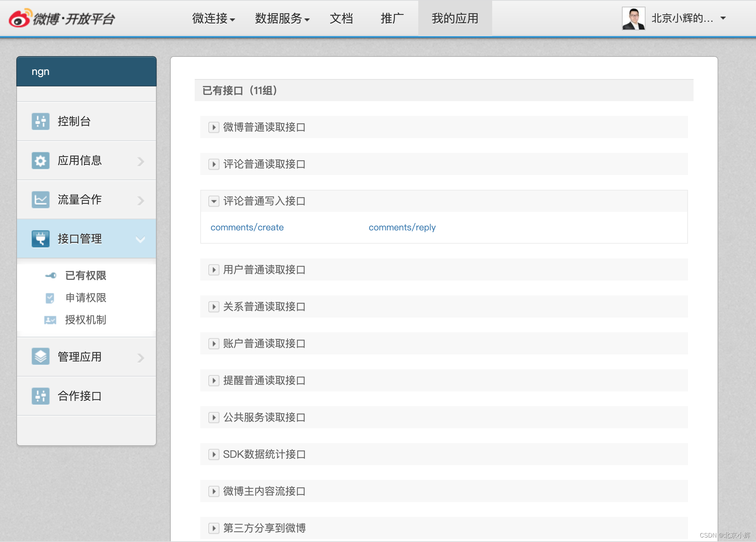This screenshot has height=542, width=756.
Task: Open the comments/reply link
Action: click(402, 227)
